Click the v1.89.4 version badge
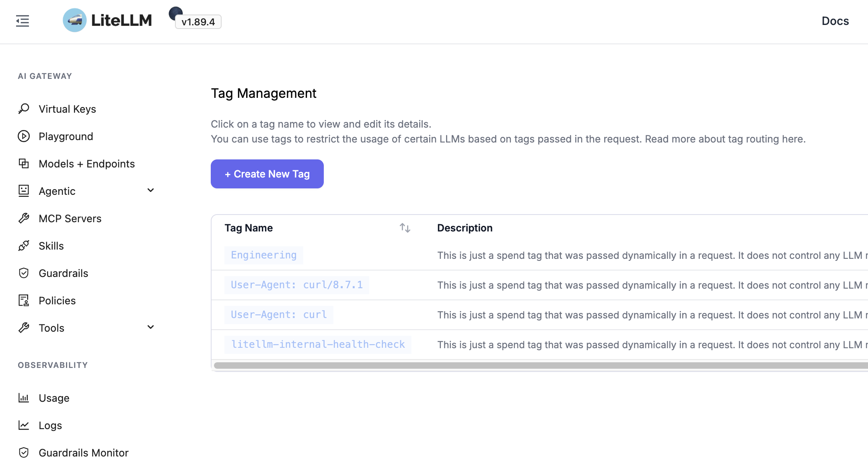The height and width of the screenshot is (475, 868). pos(198,22)
